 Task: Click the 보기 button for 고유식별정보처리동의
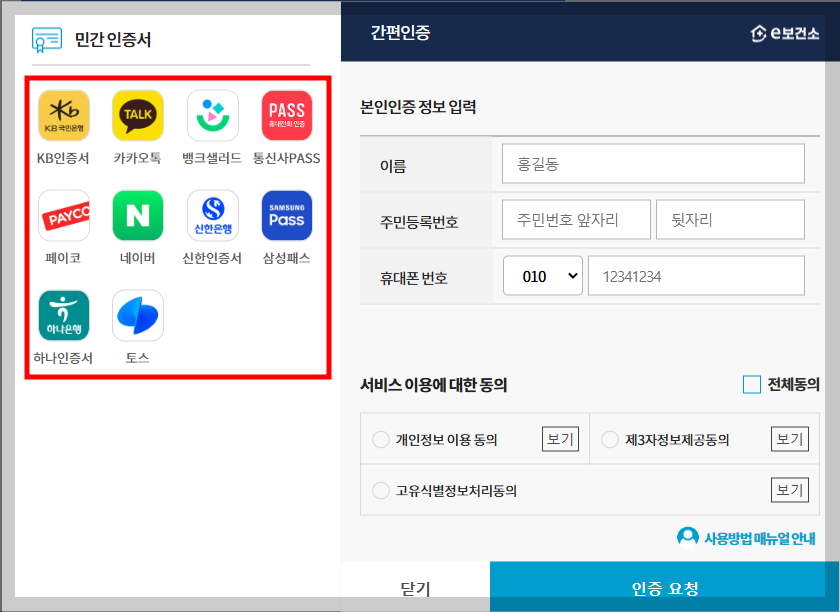point(790,490)
